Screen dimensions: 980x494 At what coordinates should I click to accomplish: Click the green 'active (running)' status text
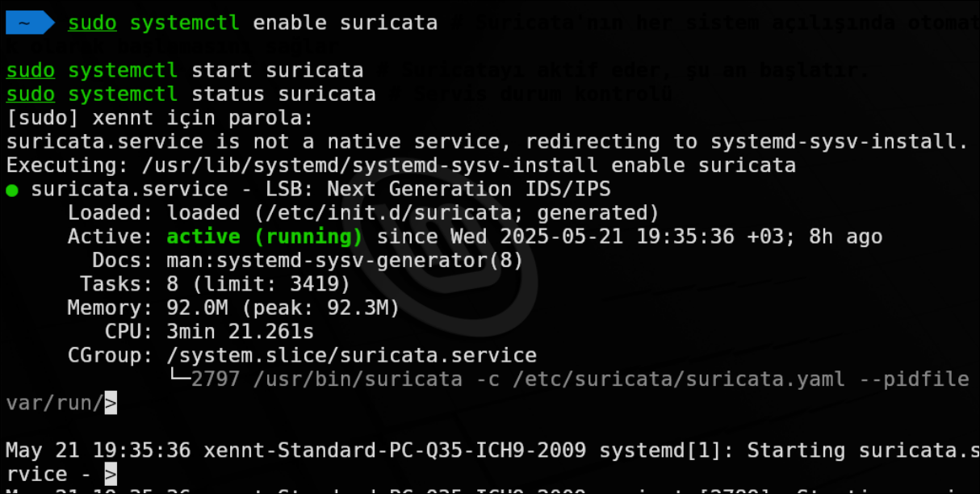pyautogui.click(x=265, y=237)
